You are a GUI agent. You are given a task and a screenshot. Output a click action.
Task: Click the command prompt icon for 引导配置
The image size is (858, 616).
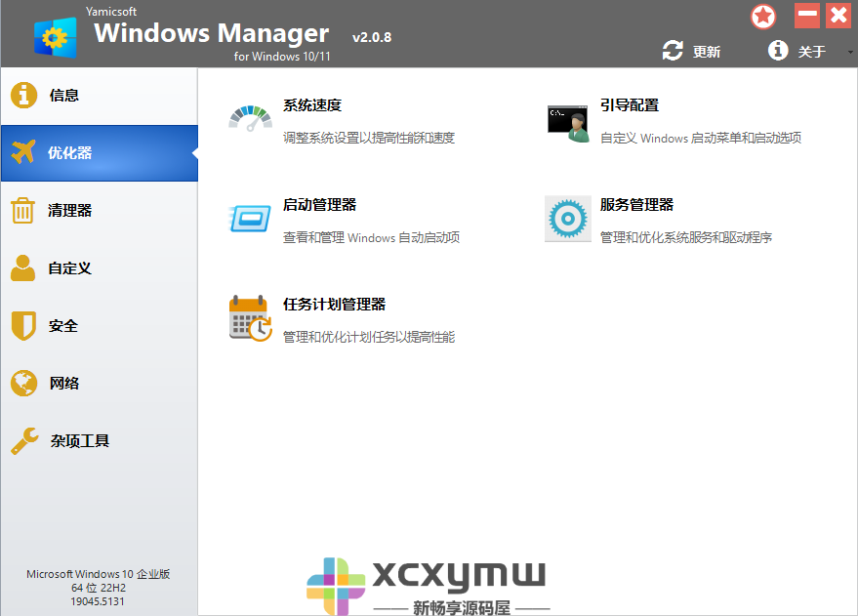[568, 124]
